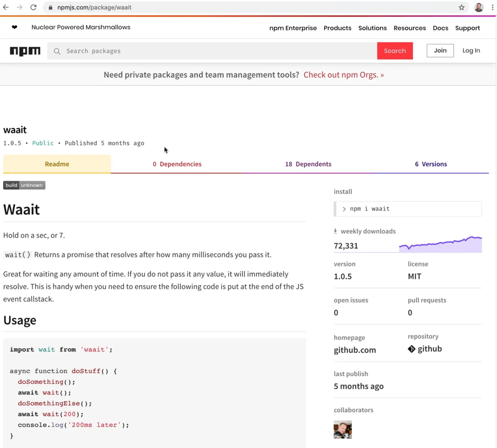Switch to the Dependencies tab

(177, 164)
